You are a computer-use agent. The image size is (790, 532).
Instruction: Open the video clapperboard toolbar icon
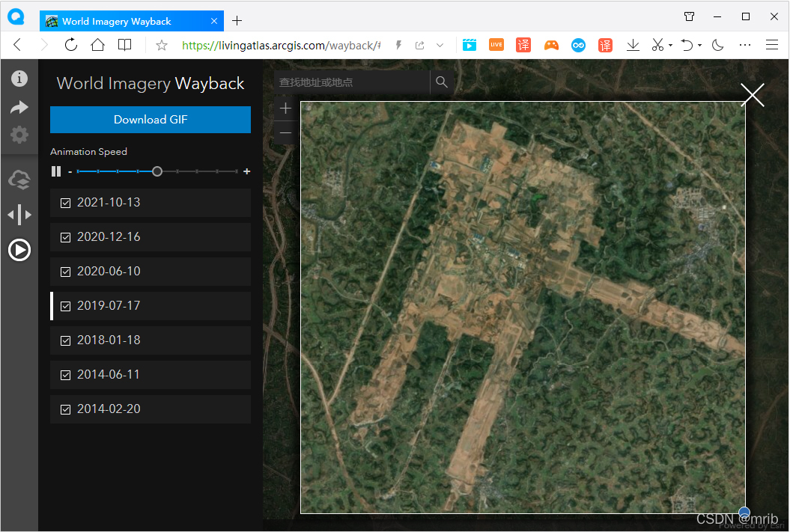(x=470, y=45)
